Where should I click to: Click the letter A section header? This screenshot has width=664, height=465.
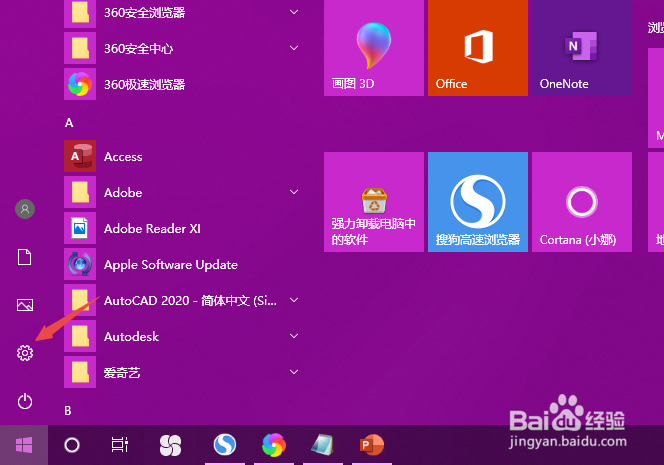[x=69, y=123]
